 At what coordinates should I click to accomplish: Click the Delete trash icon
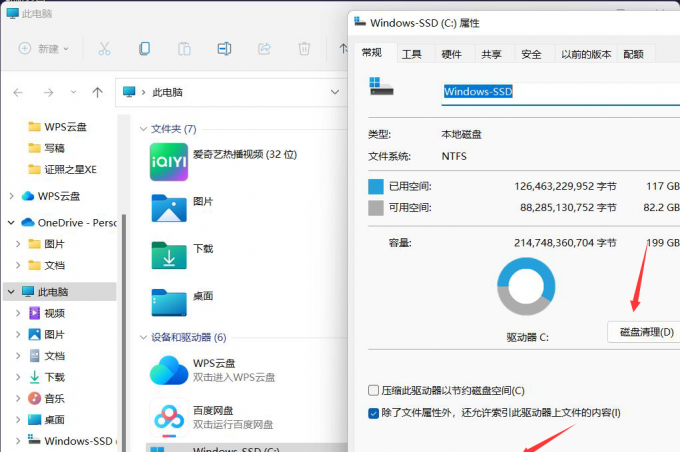(x=304, y=49)
